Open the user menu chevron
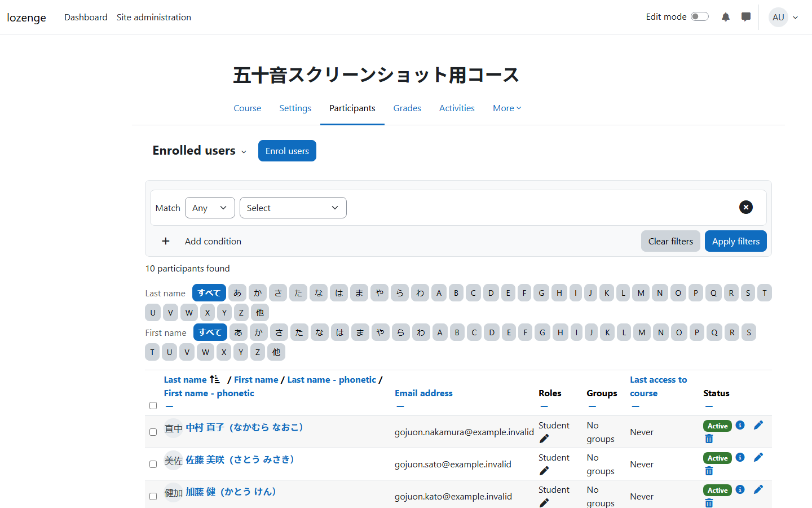The image size is (812, 508). pyautogui.click(x=796, y=17)
